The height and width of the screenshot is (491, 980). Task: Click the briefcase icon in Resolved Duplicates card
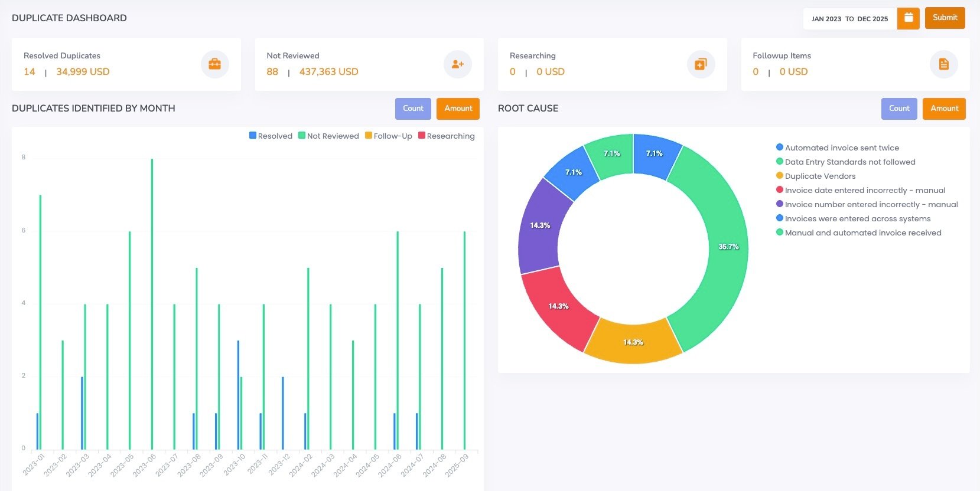coord(214,64)
